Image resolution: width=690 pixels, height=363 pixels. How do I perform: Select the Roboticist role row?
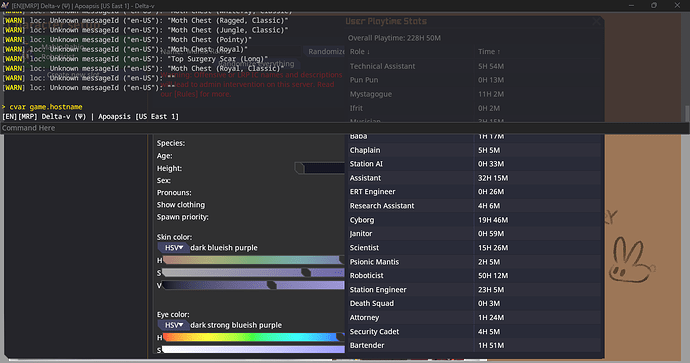click(474, 275)
